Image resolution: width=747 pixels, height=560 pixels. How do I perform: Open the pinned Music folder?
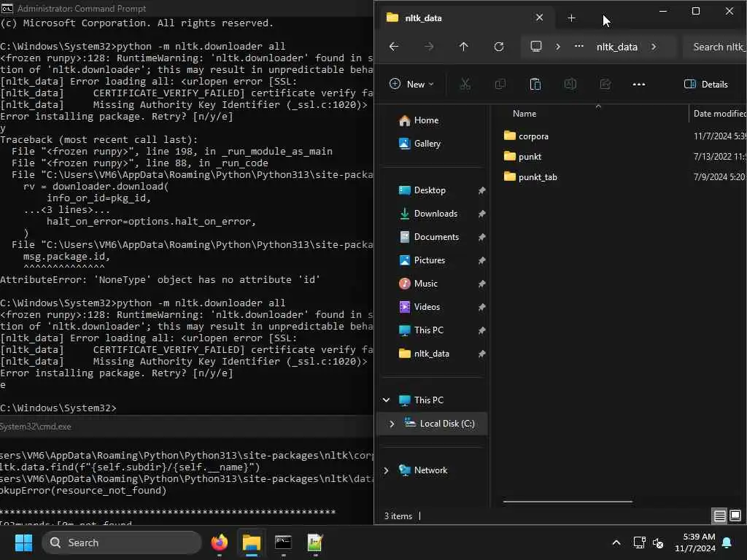[x=425, y=284]
